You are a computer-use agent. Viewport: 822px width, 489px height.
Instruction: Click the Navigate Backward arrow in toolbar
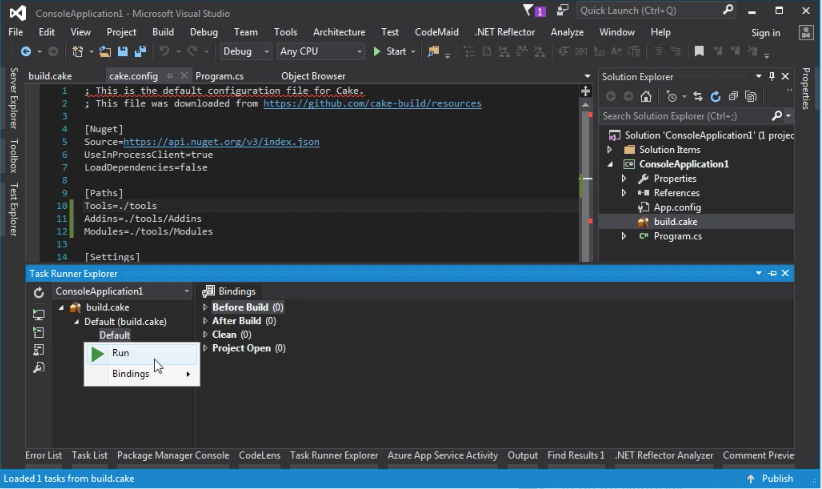26,51
